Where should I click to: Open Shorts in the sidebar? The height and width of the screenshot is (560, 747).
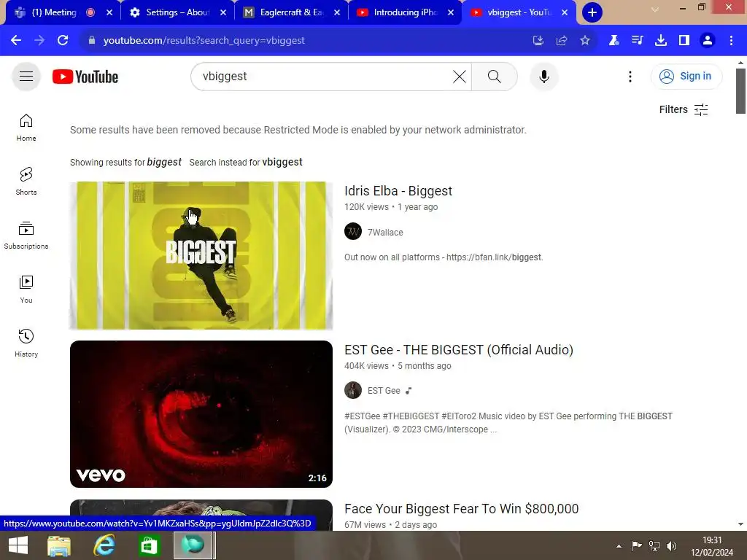(26, 181)
